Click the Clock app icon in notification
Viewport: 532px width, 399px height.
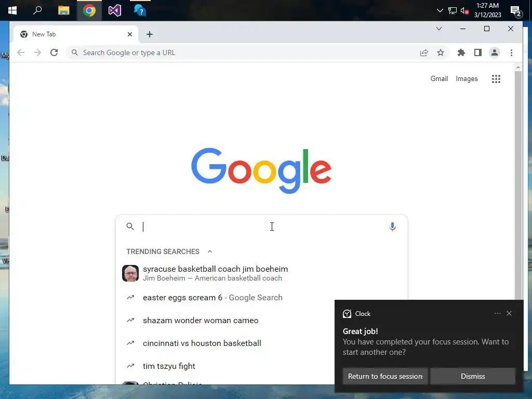pos(347,314)
